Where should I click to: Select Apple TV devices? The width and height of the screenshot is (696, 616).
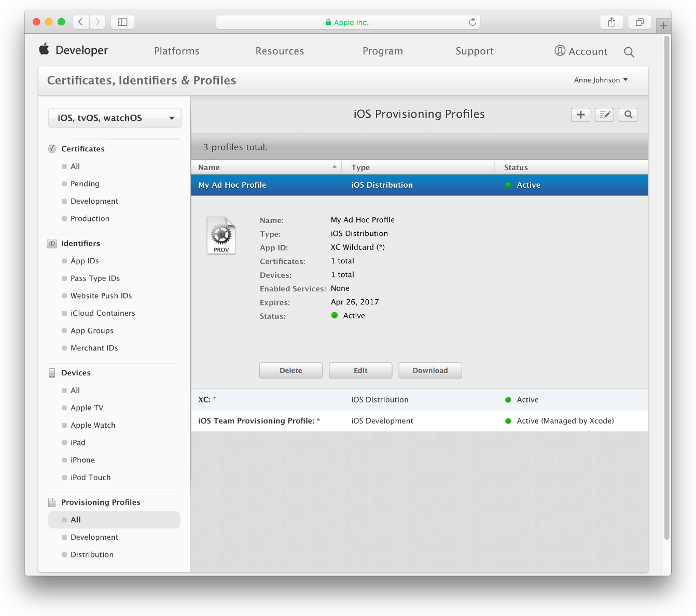click(x=87, y=408)
